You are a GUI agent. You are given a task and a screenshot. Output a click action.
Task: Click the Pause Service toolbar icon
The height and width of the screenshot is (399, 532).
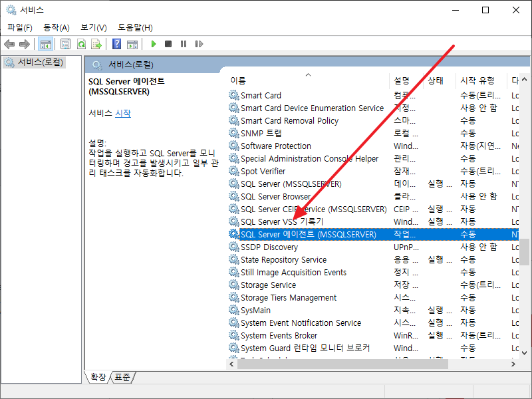click(184, 44)
